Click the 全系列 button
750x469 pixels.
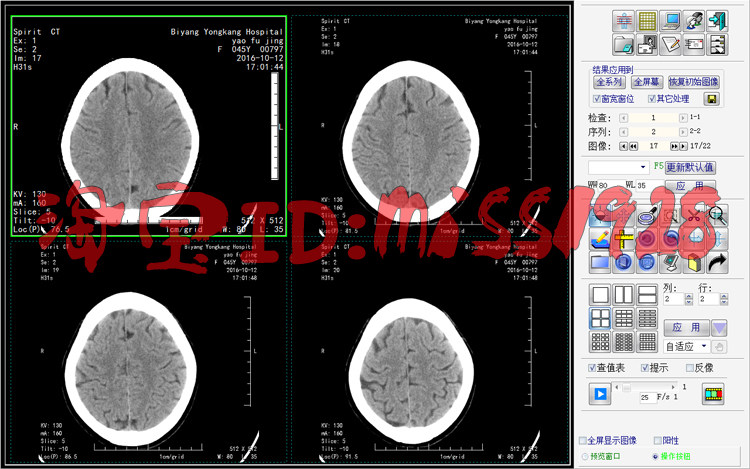(609, 82)
